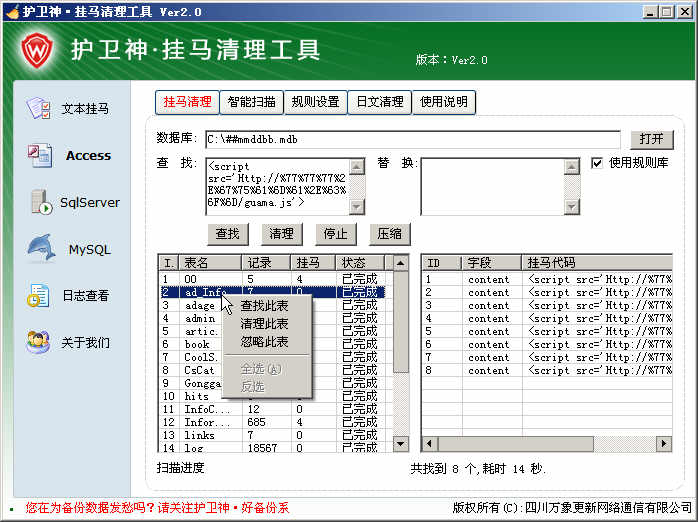Click the 字段 column header
Viewport: 698px width, 522px height.
491,263
